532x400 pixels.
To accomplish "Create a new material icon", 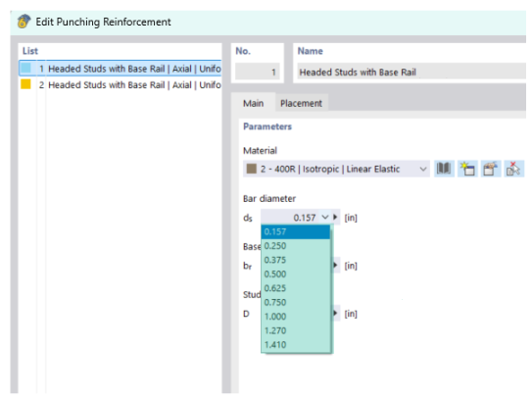I will pyautogui.click(x=467, y=169).
